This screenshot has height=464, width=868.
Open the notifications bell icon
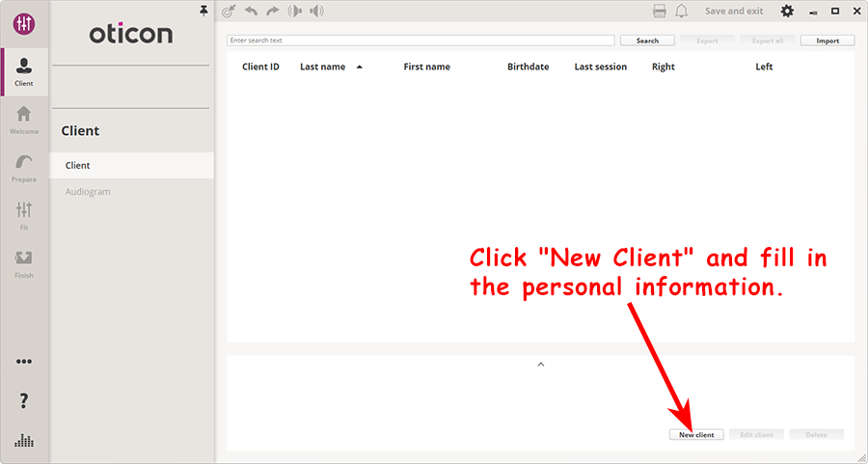click(x=682, y=12)
